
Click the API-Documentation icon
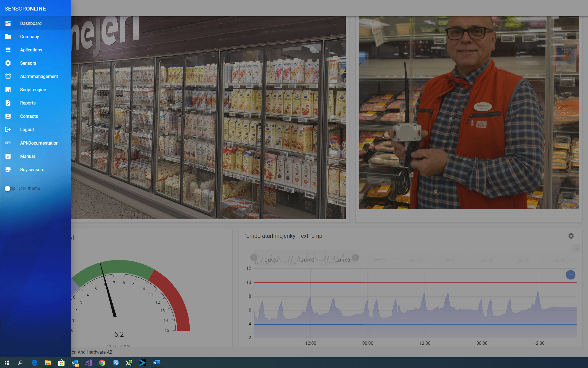tap(8, 143)
